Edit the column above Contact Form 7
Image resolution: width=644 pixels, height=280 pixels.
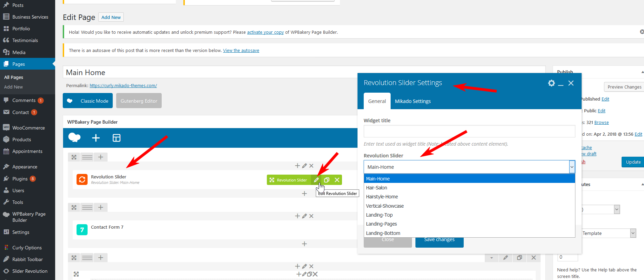tap(304, 216)
